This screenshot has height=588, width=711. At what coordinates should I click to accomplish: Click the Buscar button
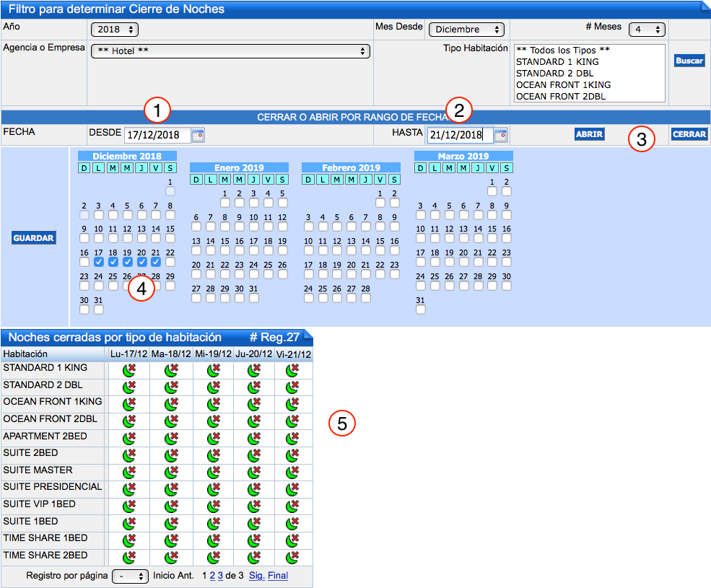[x=689, y=61]
